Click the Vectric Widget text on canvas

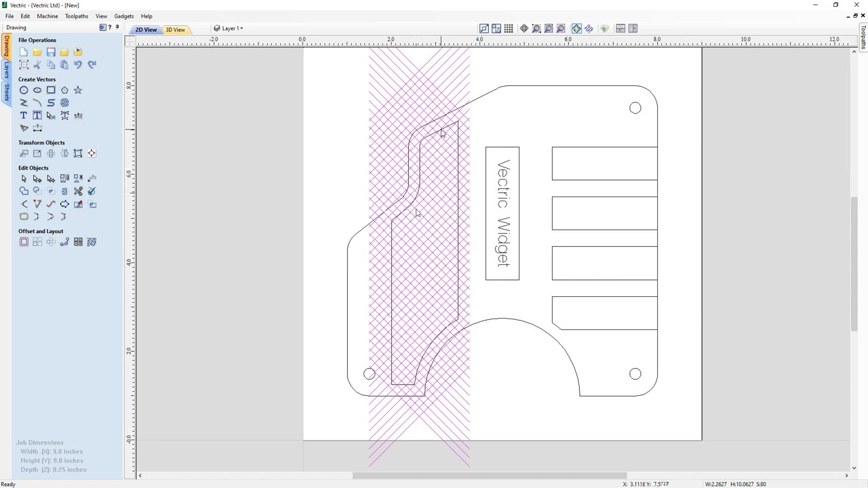(x=502, y=213)
